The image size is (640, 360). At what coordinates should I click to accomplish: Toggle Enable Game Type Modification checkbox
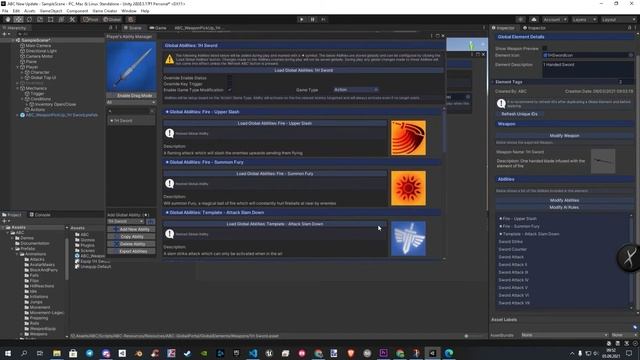point(229,90)
